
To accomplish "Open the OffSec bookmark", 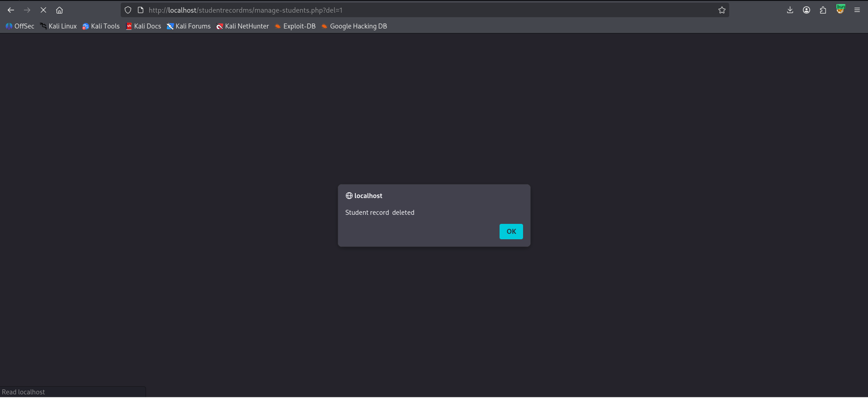I will tap(20, 26).
